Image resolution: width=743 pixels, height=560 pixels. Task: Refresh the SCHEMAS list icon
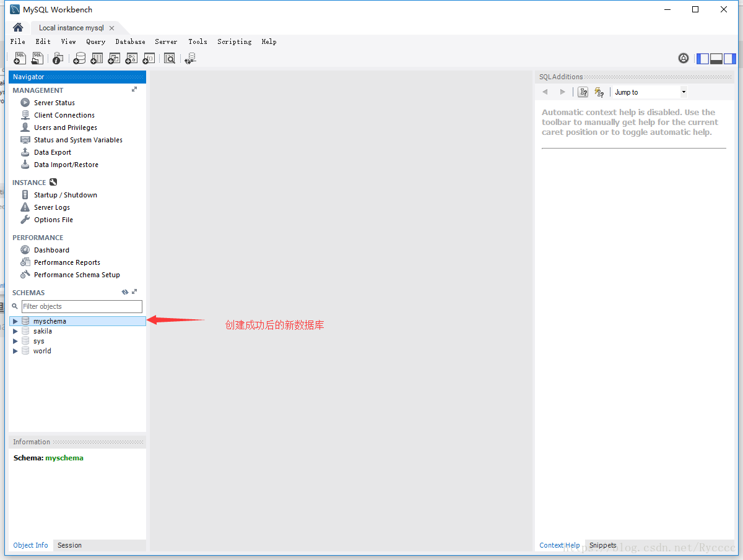125,292
